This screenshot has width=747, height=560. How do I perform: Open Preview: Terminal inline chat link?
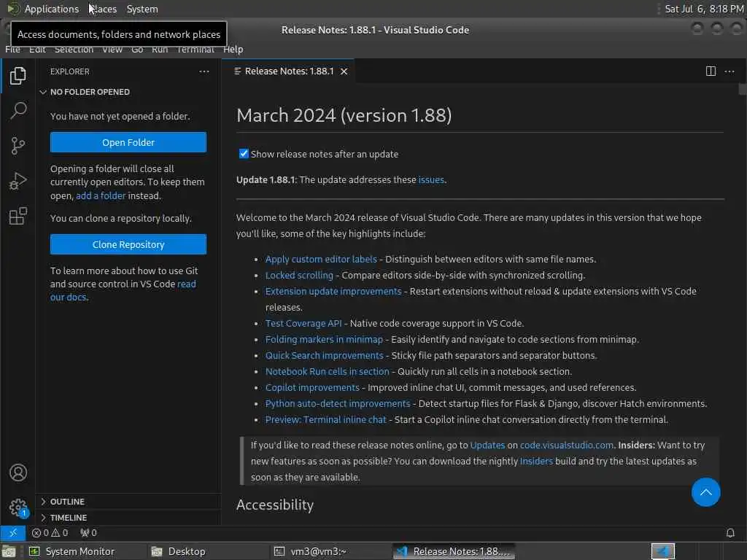coord(325,419)
